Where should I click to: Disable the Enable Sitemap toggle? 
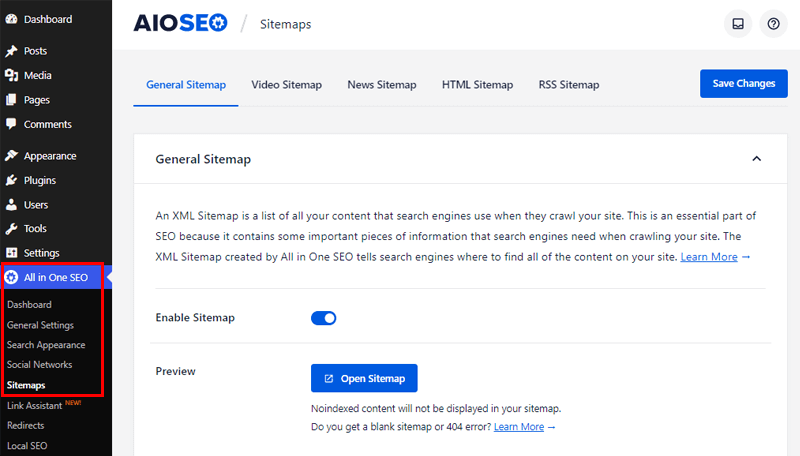pyautogui.click(x=323, y=318)
